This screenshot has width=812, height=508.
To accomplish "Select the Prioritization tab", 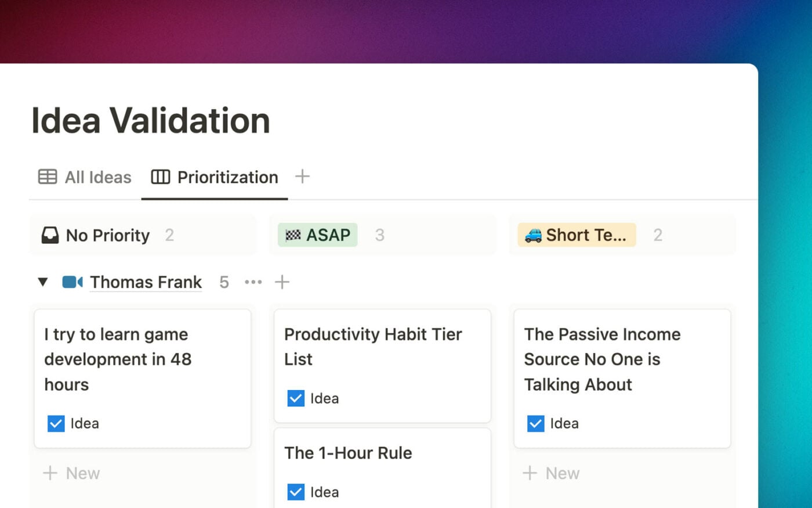I will click(x=227, y=177).
